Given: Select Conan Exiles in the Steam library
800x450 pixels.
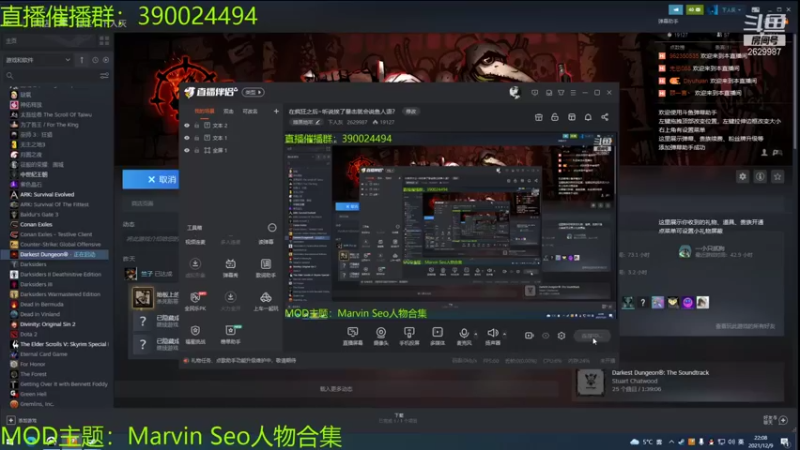Looking at the screenshot, I should [36, 224].
